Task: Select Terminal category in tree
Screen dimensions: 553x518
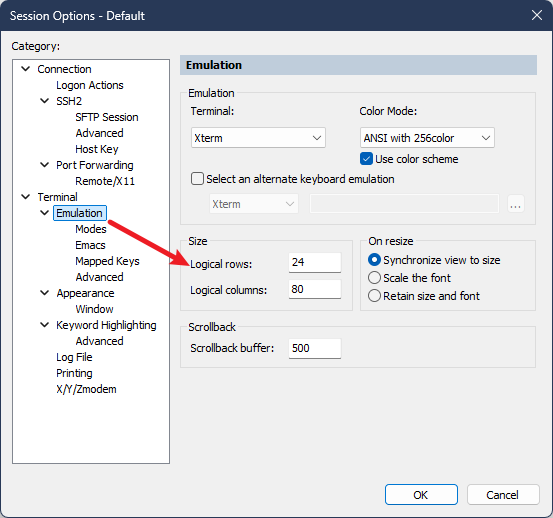Action: [x=57, y=197]
